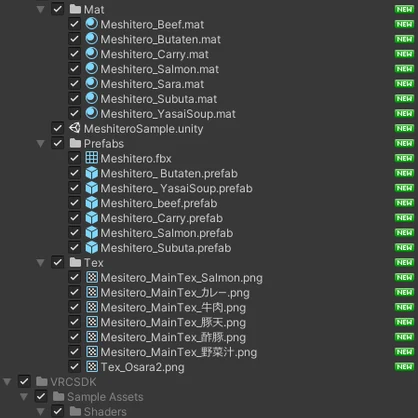Select the Meshitero_ Butaten.prefab file name
The width and height of the screenshot is (418, 418).
(169, 174)
